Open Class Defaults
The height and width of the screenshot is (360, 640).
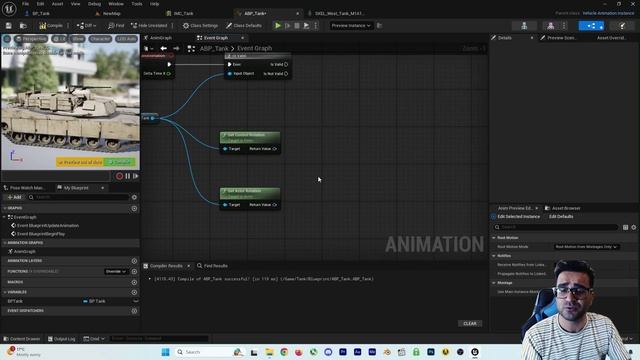[x=244, y=26]
